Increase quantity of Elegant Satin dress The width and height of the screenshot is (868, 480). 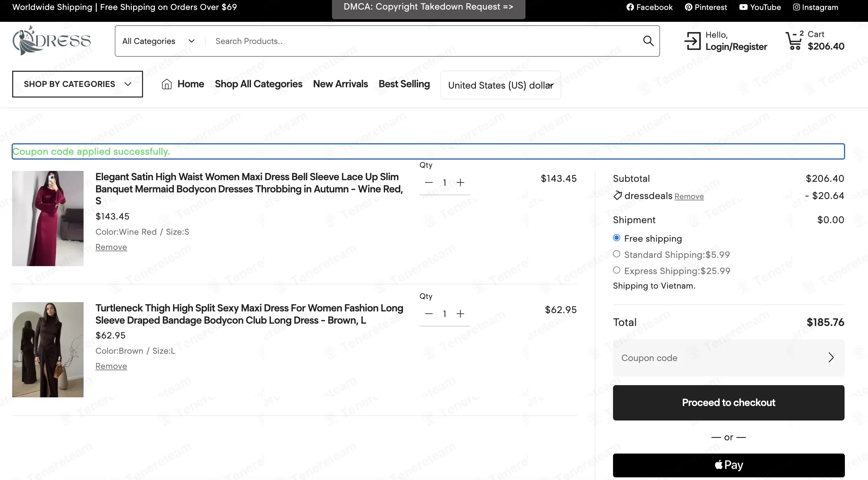[x=460, y=182]
